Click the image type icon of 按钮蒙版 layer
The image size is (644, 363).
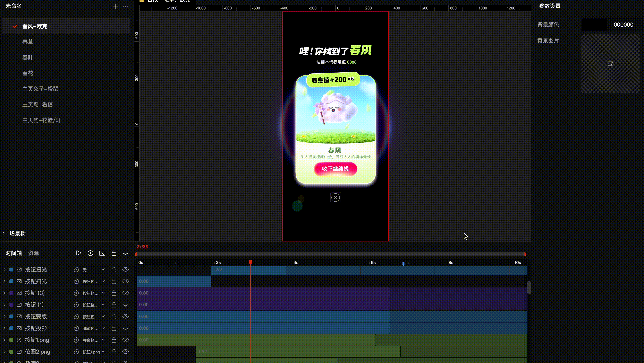[19, 316]
